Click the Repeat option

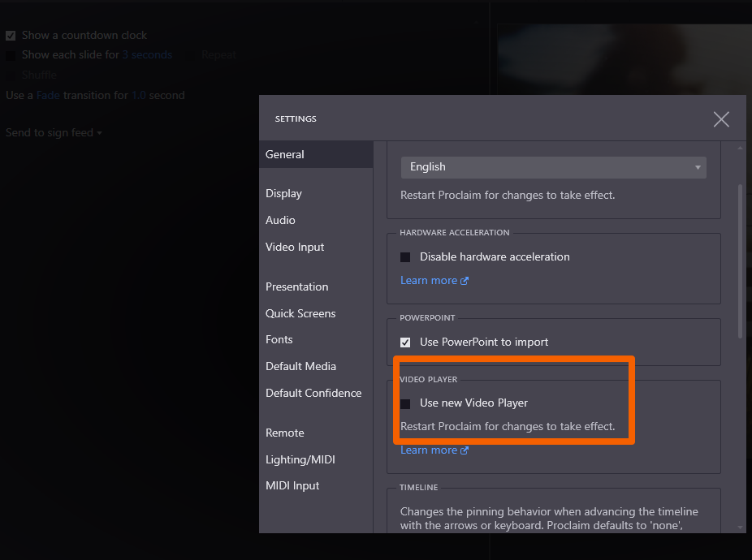[218, 54]
